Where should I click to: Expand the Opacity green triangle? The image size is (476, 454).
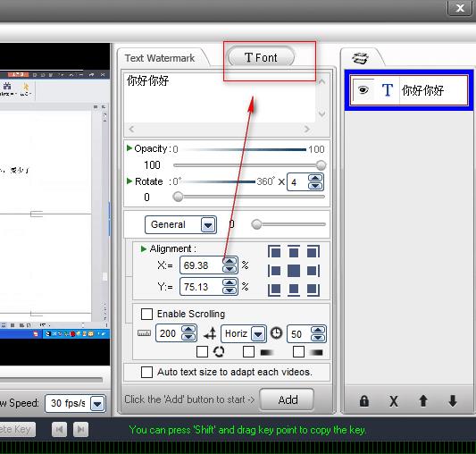point(129,148)
